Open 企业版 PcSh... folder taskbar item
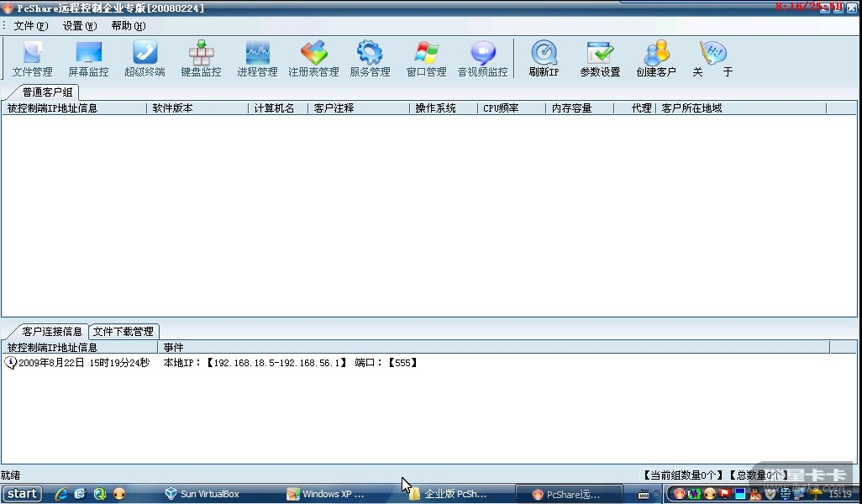This screenshot has height=504, width=862. pyautogui.click(x=447, y=494)
